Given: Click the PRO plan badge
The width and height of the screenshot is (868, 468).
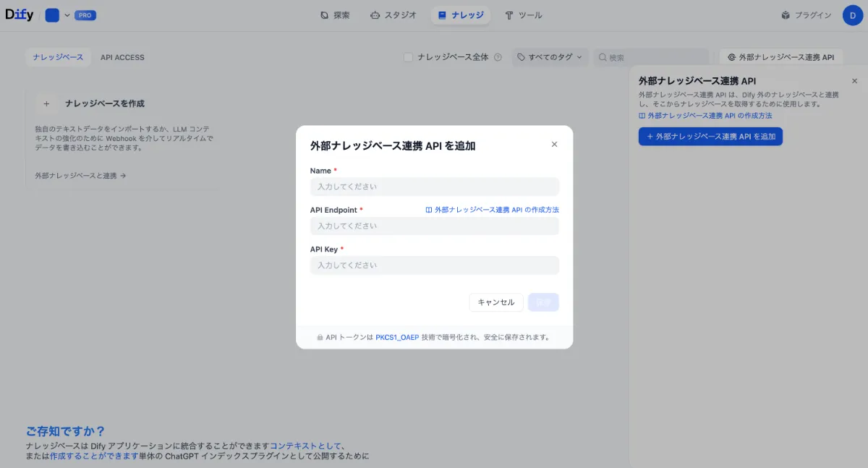Looking at the screenshot, I should tap(85, 15).
